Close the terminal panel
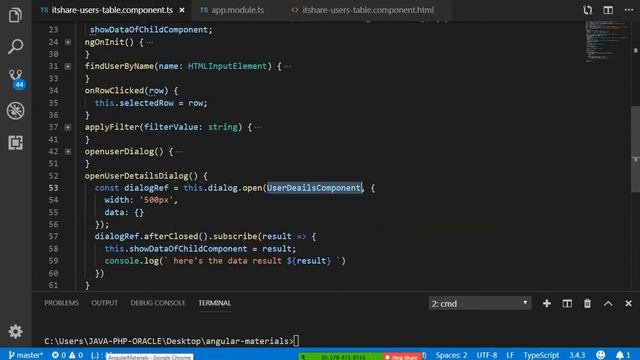The image size is (640, 360). pyautogui.click(x=628, y=303)
